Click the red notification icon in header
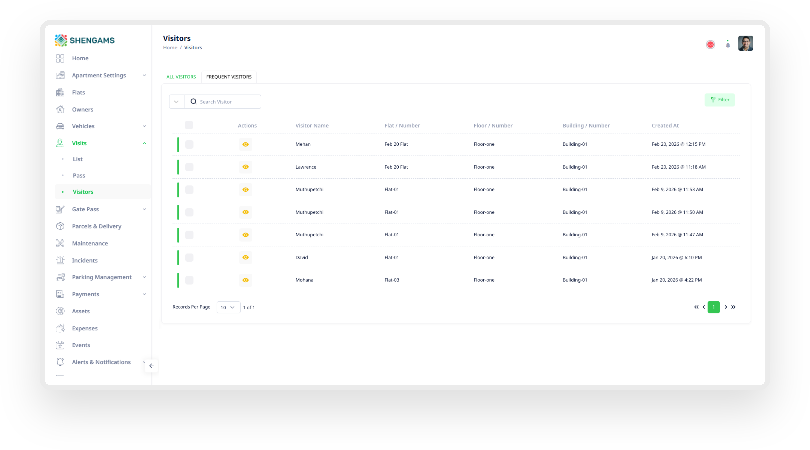 710,44
